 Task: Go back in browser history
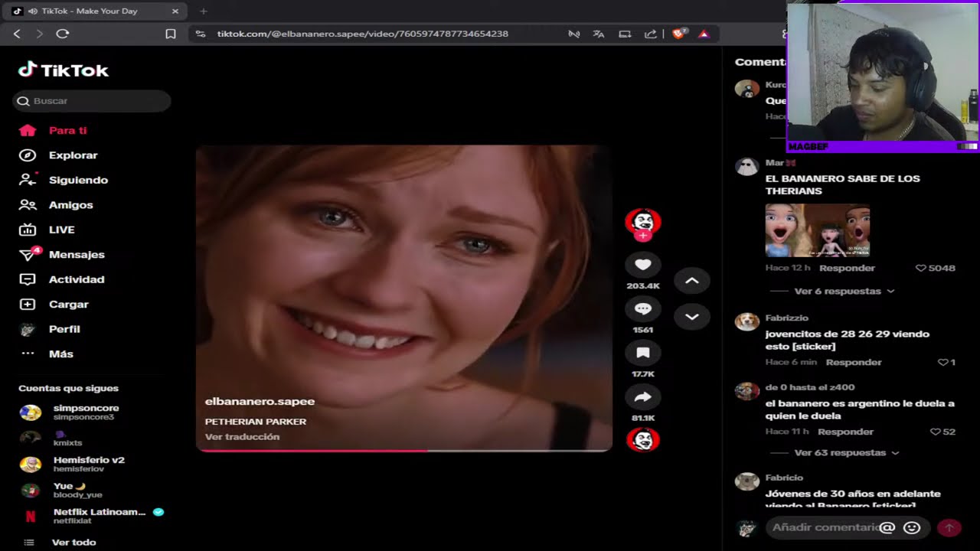pos(17,34)
